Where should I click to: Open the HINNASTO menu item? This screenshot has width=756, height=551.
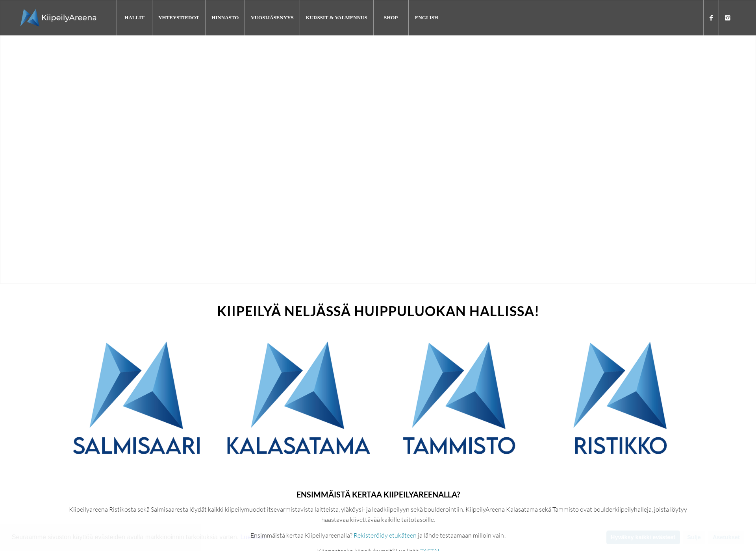[225, 18]
